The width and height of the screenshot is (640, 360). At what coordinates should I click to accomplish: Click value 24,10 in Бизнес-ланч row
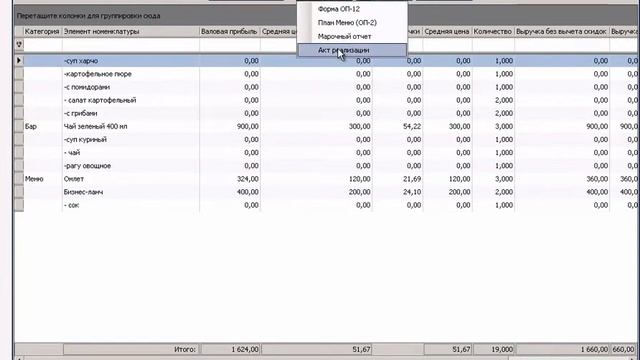(x=412, y=192)
